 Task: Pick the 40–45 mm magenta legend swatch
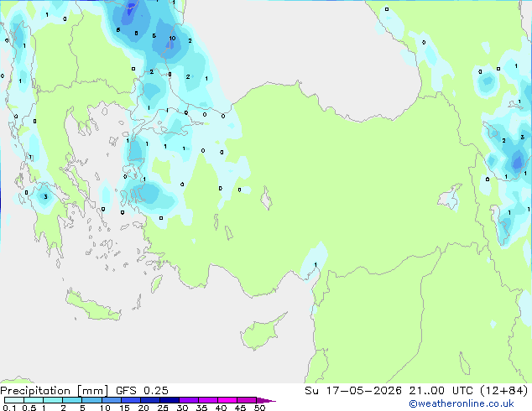[227, 400]
